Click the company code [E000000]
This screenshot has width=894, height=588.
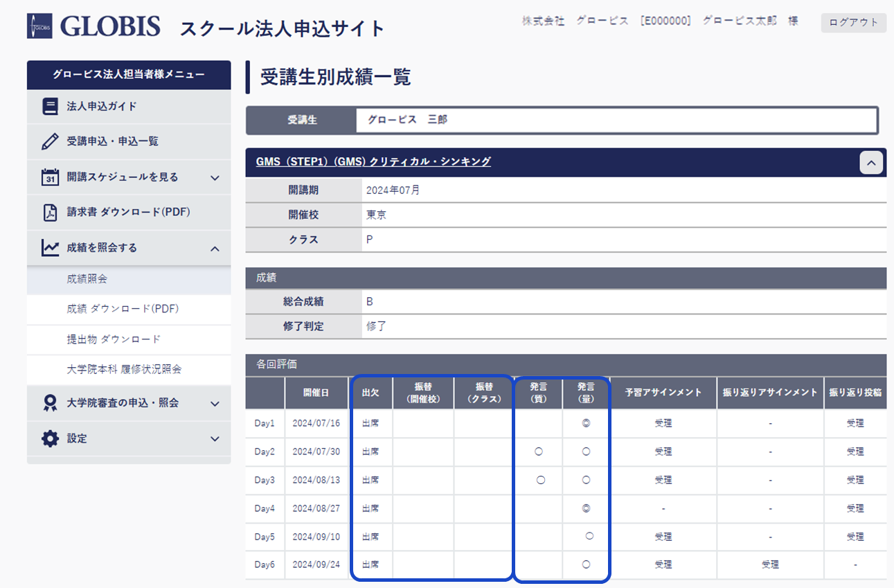[x=666, y=21]
